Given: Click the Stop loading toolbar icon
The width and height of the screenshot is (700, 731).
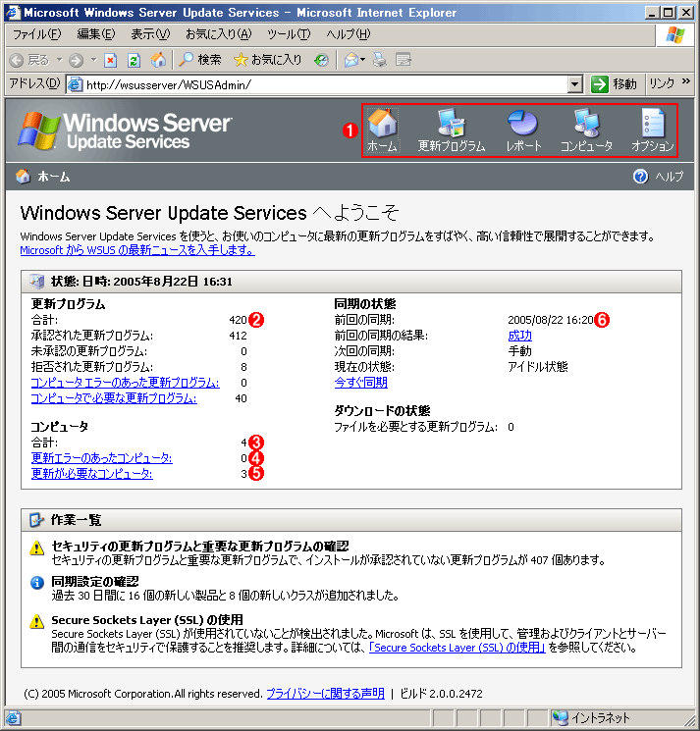Looking at the screenshot, I should [x=111, y=60].
